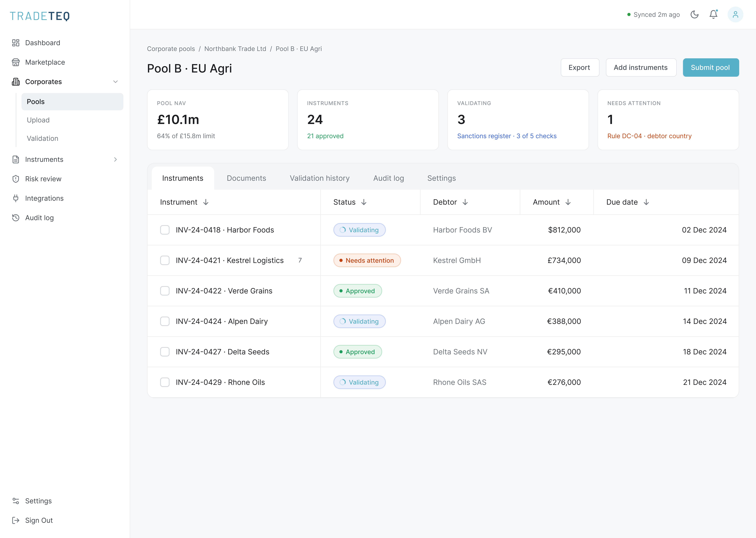Click the sidebar Settings sliders icon
This screenshot has height=538, width=756.
(16, 501)
